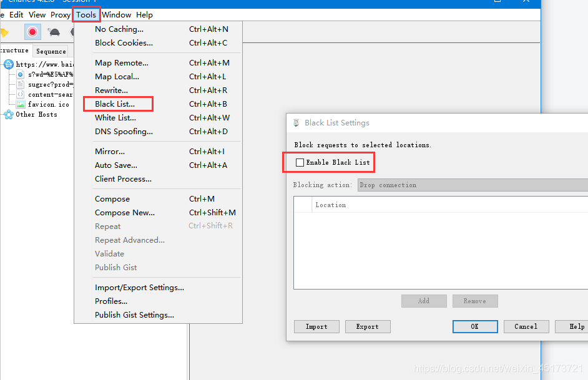Open Rewrite... settings from menu
Viewport: 588px width, 380px height.
pyautogui.click(x=158, y=90)
